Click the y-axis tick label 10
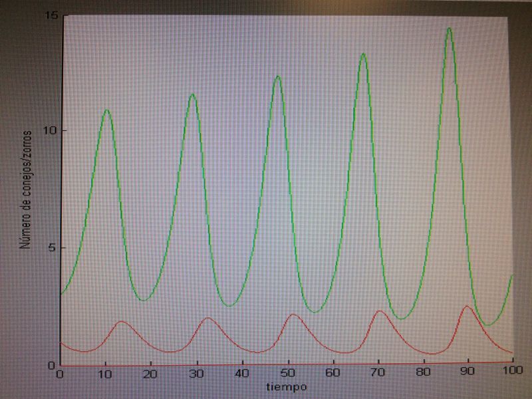This screenshot has width=532, height=399. click(49, 131)
